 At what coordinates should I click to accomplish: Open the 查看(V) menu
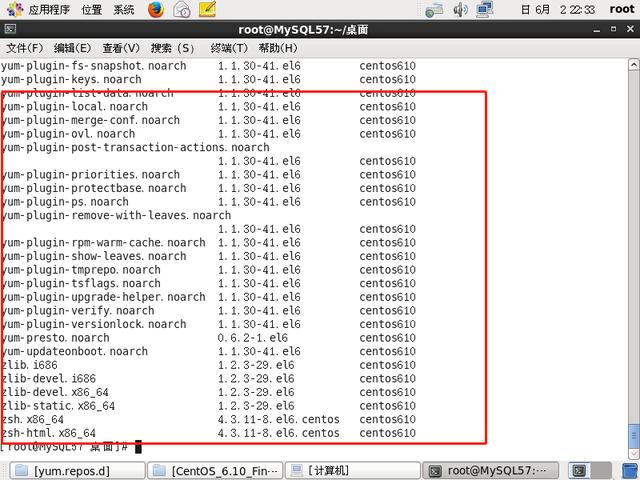click(121, 48)
